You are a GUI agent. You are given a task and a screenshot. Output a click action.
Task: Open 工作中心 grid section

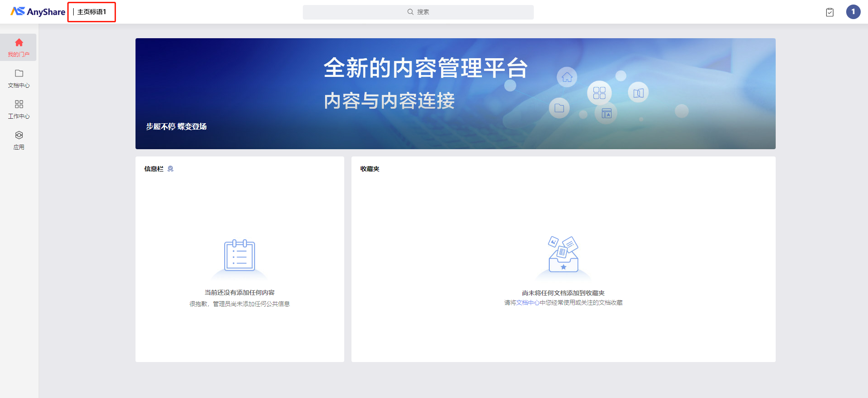click(19, 109)
